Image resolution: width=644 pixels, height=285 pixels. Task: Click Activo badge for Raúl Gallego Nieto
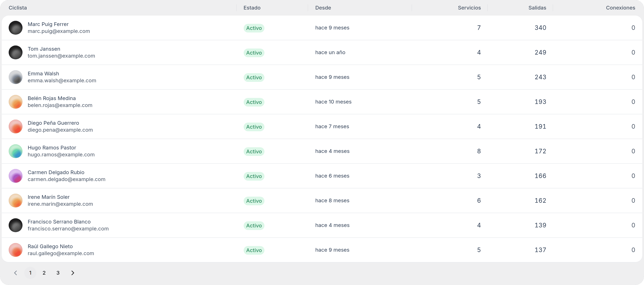254,250
